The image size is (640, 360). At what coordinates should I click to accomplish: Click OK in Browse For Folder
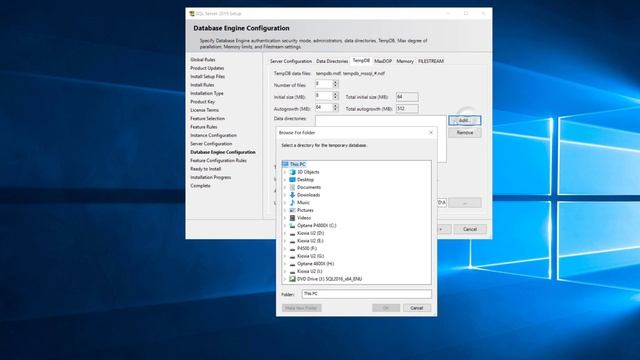(386, 308)
